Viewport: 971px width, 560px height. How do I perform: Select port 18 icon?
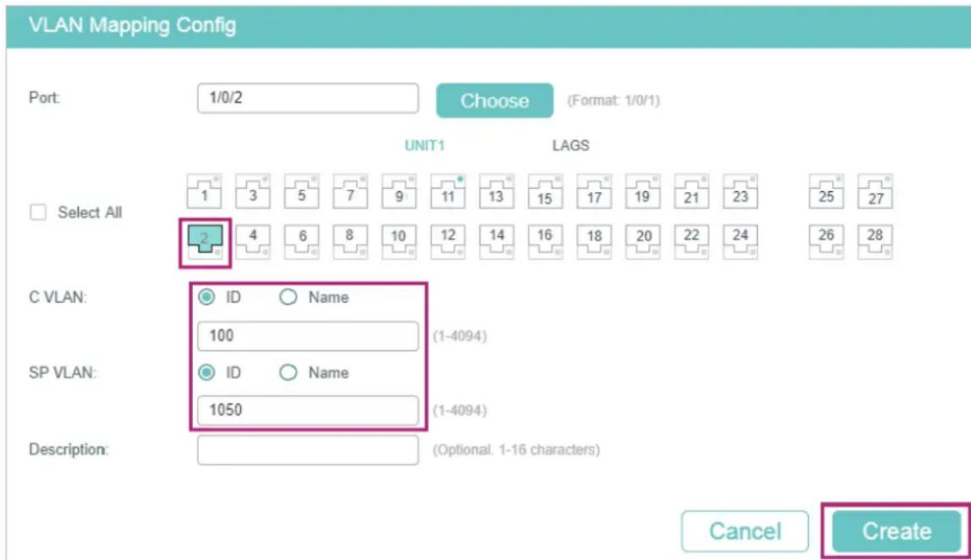coord(595,241)
